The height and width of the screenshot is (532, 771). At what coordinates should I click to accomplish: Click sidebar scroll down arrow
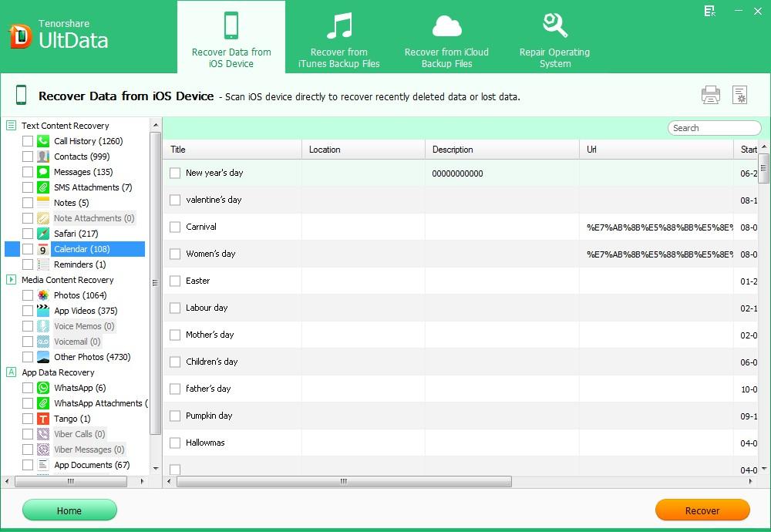coord(156,469)
